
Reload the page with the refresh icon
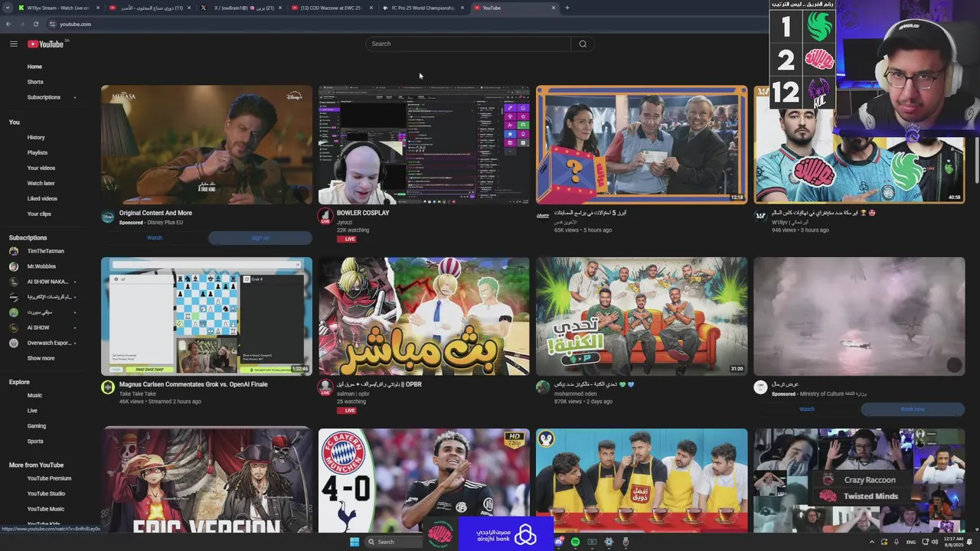[x=36, y=24]
